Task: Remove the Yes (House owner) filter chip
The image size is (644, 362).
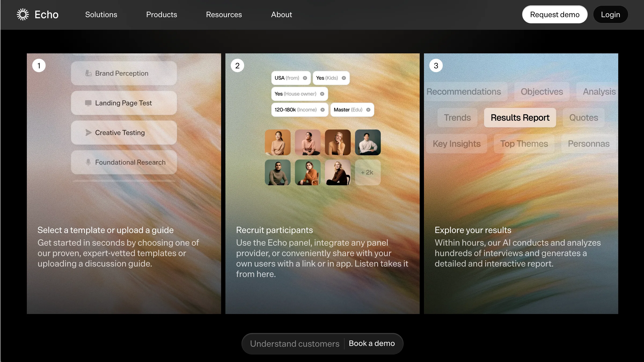Action: tap(322, 94)
